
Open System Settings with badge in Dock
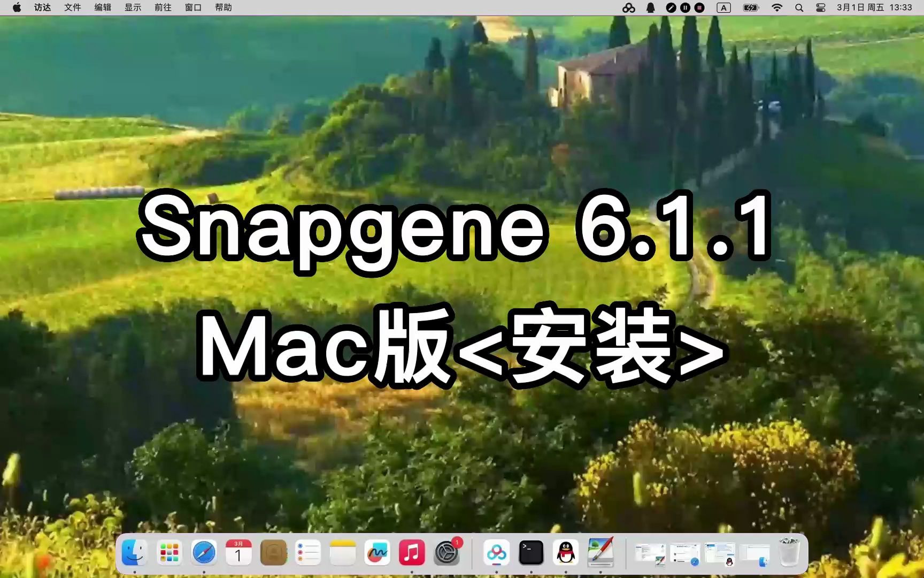[x=446, y=552]
